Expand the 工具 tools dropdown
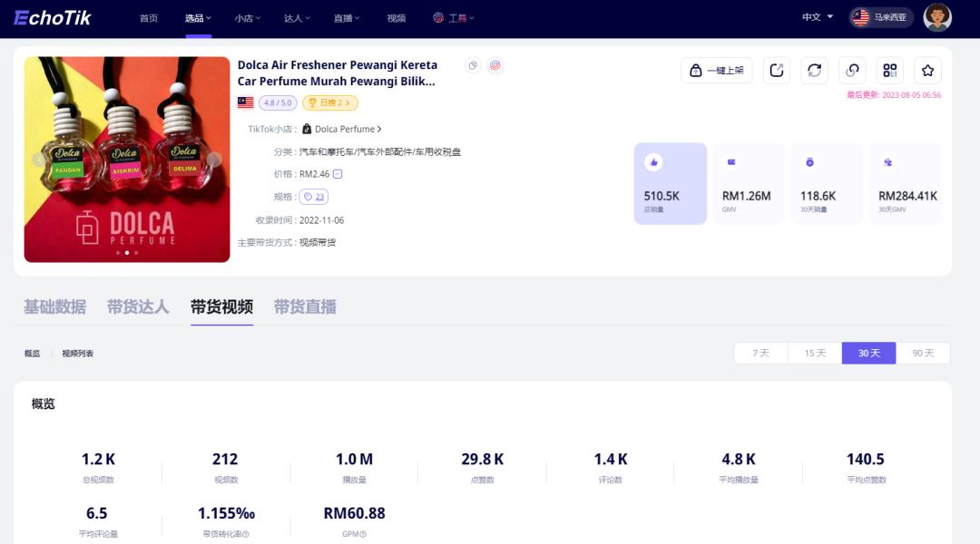Image resolution: width=980 pixels, height=544 pixels. point(454,18)
